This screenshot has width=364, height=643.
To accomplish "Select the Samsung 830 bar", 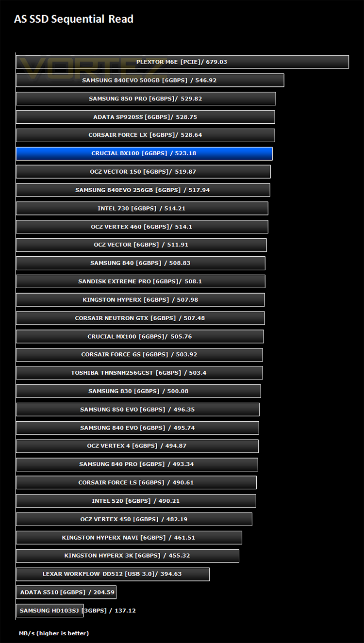I will [x=138, y=391].
